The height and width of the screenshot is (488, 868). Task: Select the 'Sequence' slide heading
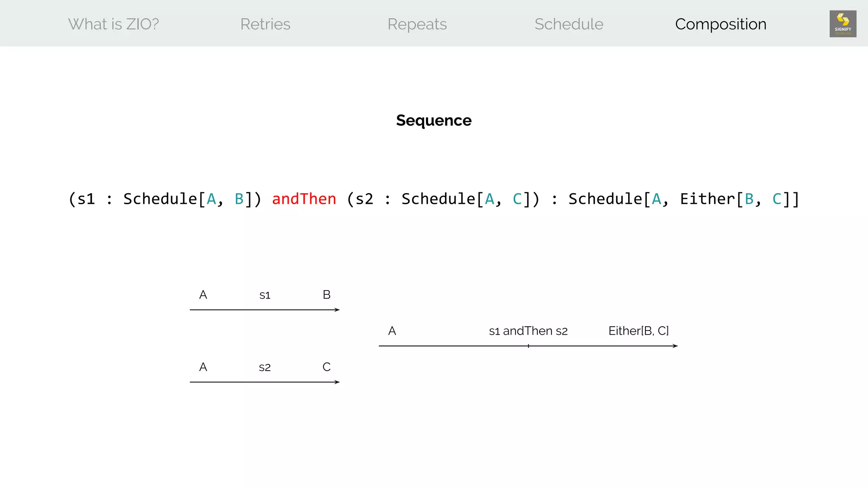[x=434, y=121]
